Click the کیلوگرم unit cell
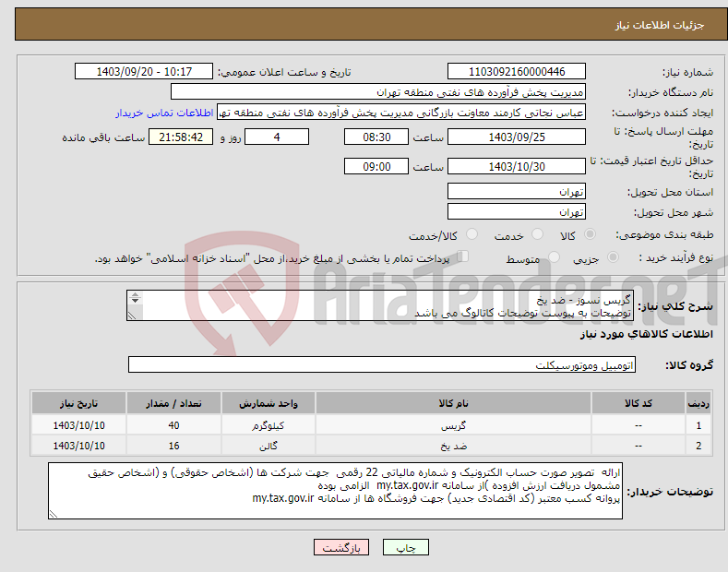728x572 pixels. coord(269,425)
